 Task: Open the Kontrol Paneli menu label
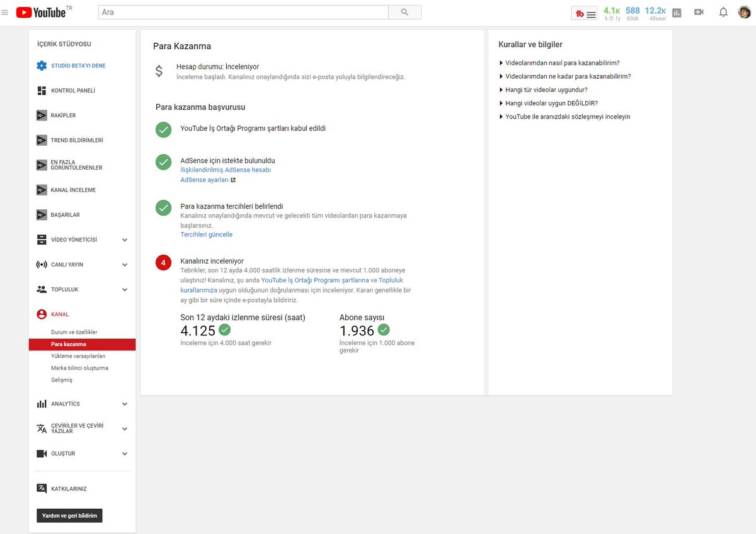(x=73, y=91)
